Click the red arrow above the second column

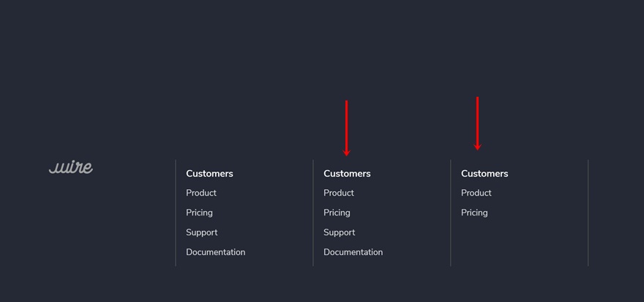click(x=347, y=128)
